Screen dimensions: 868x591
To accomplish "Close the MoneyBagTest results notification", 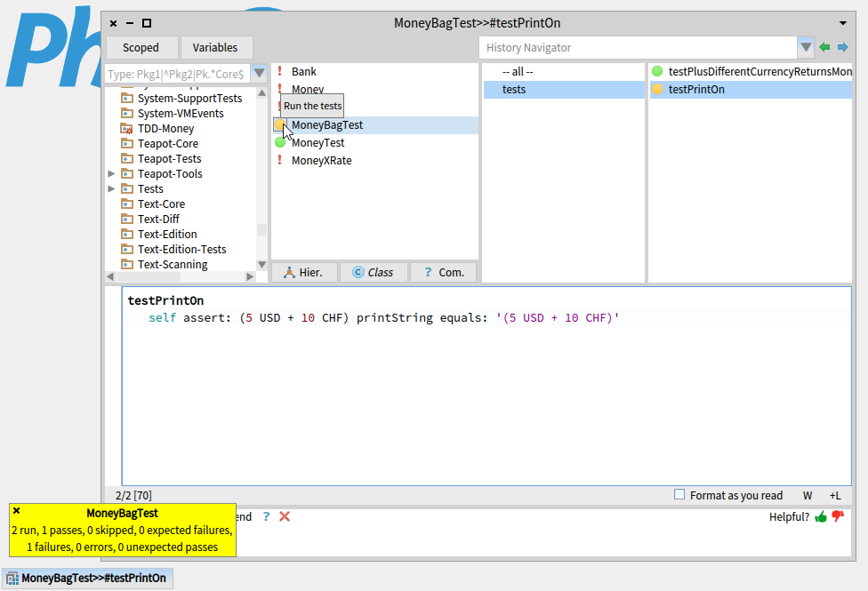I will pyautogui.click(x=17, y=511).
